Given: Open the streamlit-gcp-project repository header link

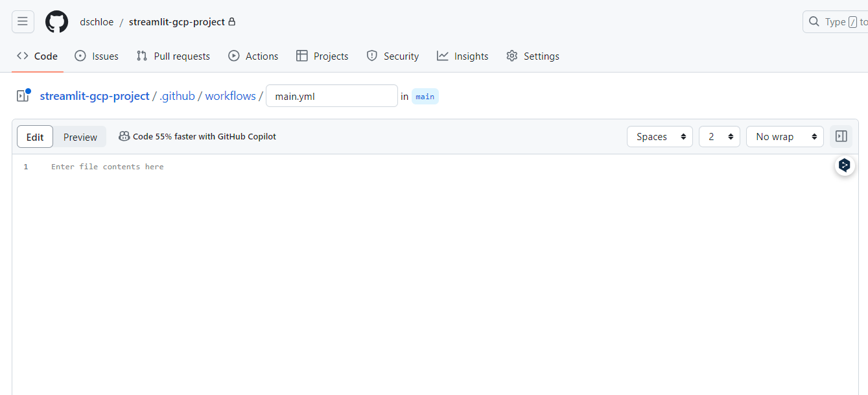Looking at the screenshot, I should coord(177,21).
